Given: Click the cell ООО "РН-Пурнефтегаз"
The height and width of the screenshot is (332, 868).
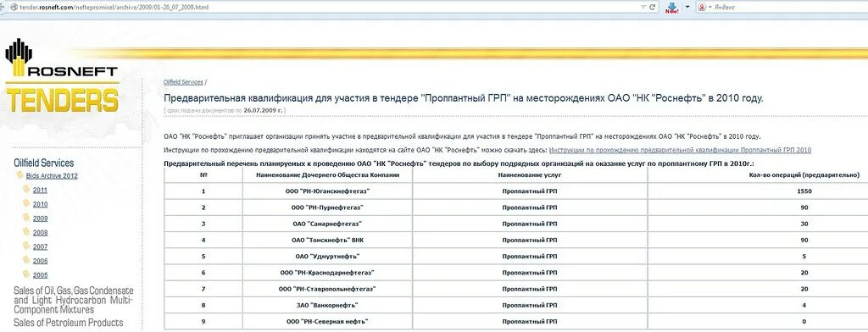Looking at the screenshot, I should tap(327, 207).
